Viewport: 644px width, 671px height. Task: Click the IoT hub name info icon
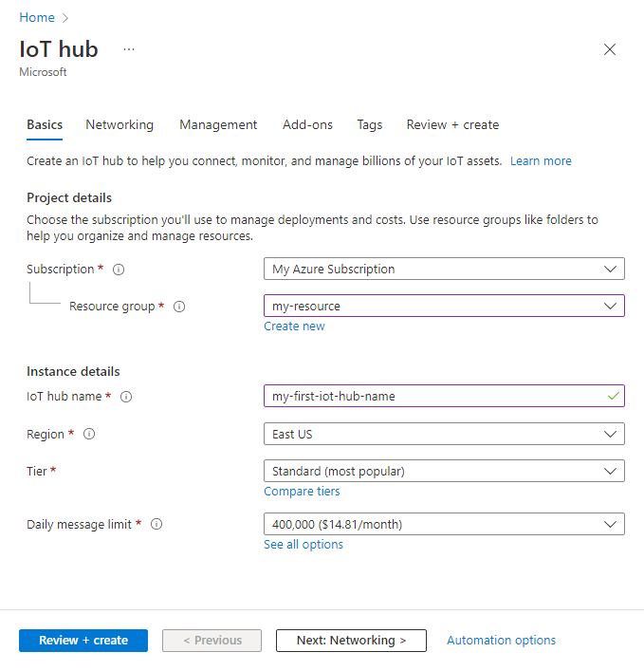(126, 397)
